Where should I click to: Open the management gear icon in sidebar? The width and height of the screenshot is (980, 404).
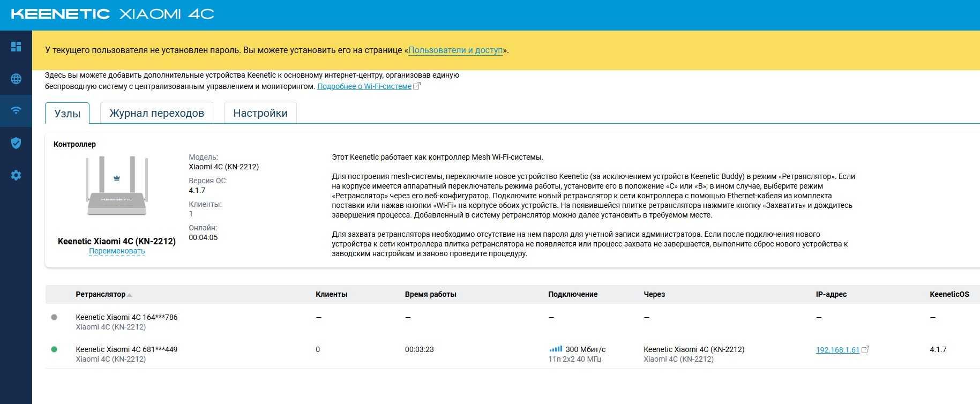16,175
